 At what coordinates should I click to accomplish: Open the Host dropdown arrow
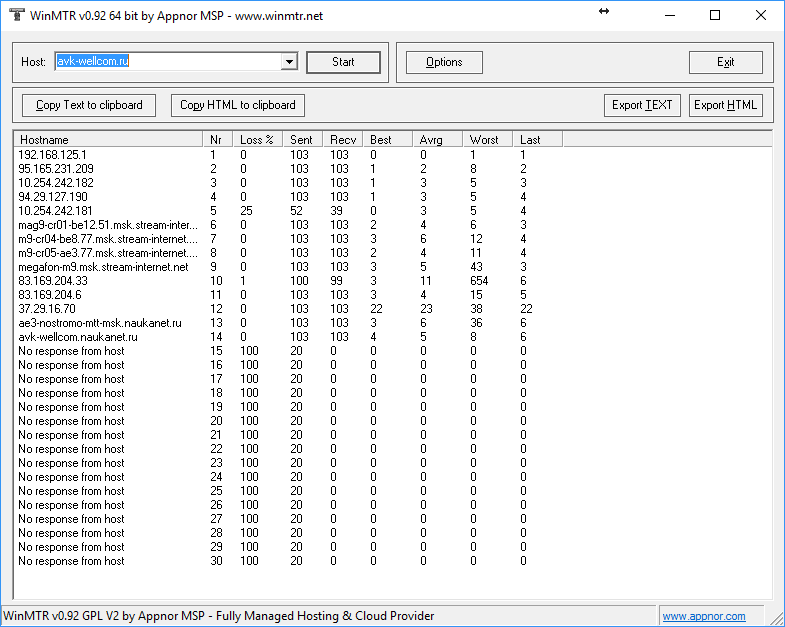[289, 62]
